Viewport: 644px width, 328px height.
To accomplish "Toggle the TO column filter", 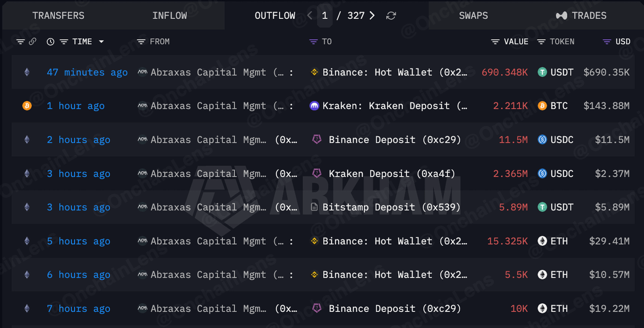I will 313,41.
